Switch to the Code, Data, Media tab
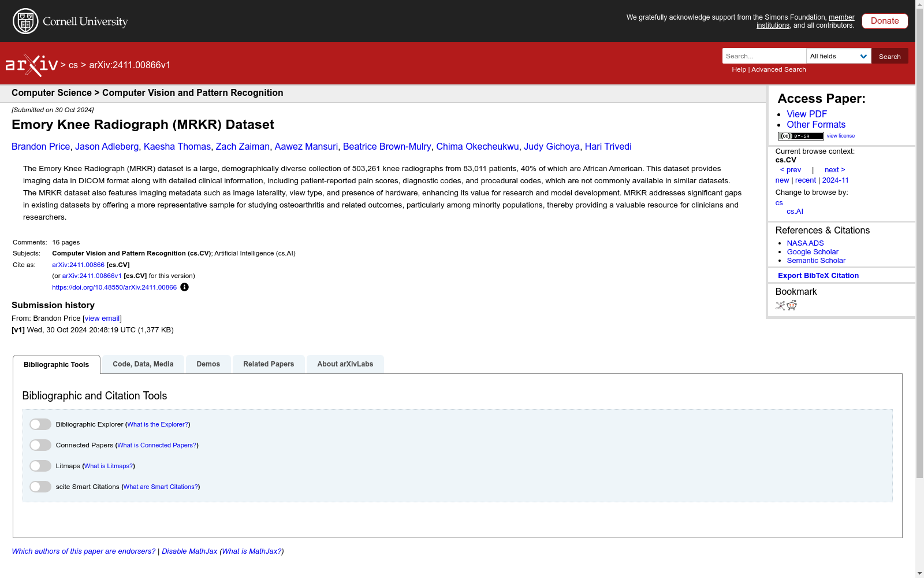924x578 pixels. point(143,364)
